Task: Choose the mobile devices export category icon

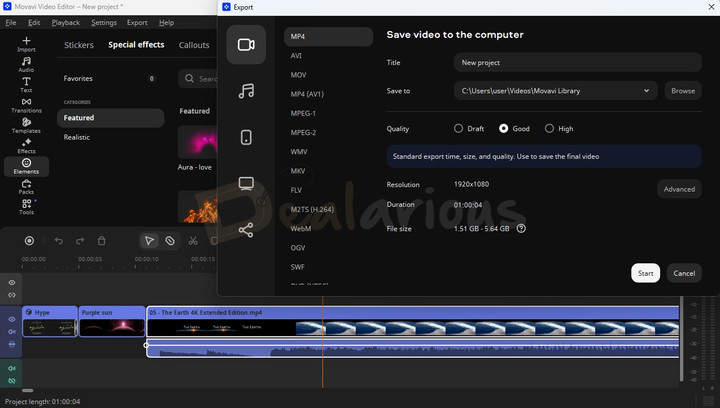Action: (246, 137)
